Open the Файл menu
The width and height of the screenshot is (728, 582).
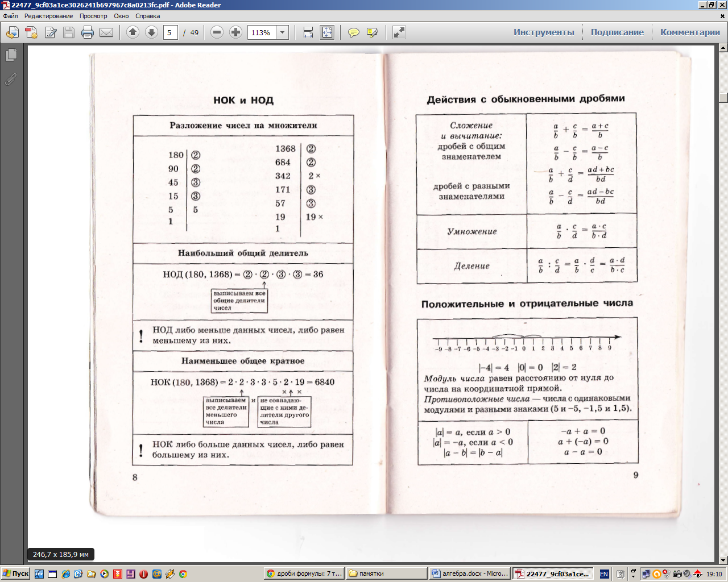10,16
